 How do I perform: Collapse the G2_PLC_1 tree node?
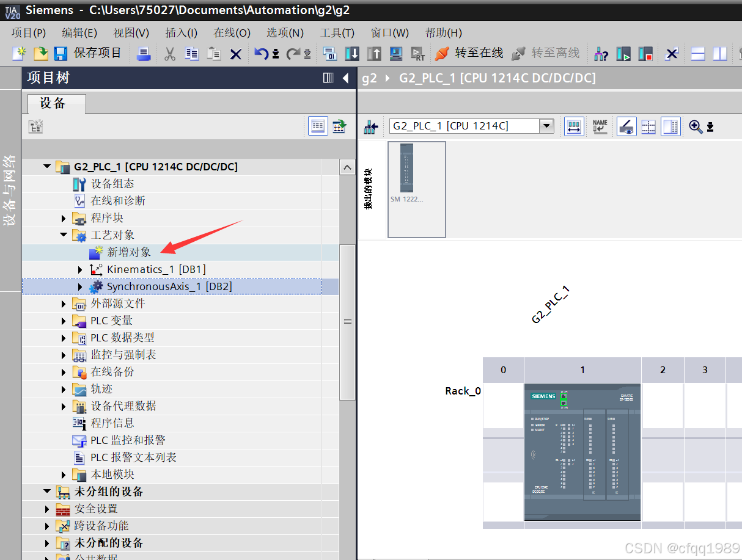point(47,167)
